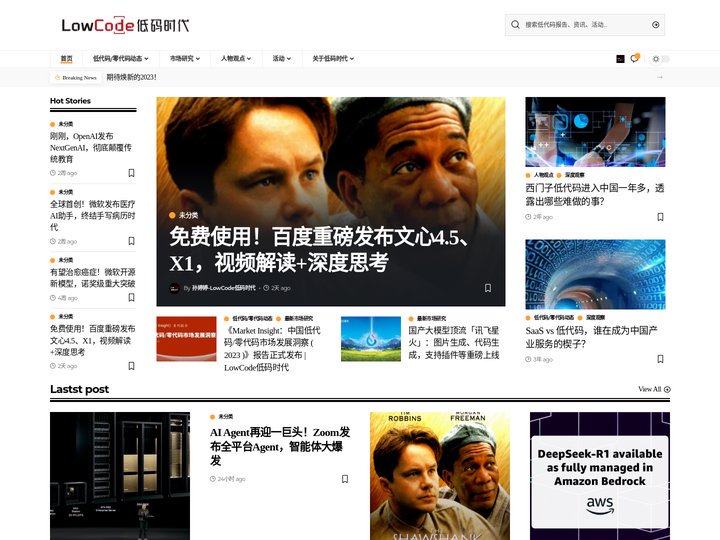720x540 pixels.
Task: Expand the 关于低码时代 dropdown menu
Action: [x=333, y=59]
